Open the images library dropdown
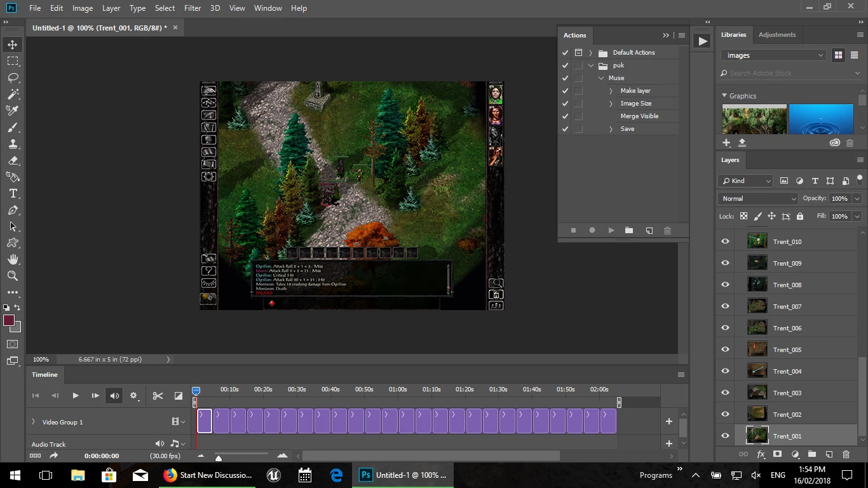868x488 pixels. [x=773, y=55]
